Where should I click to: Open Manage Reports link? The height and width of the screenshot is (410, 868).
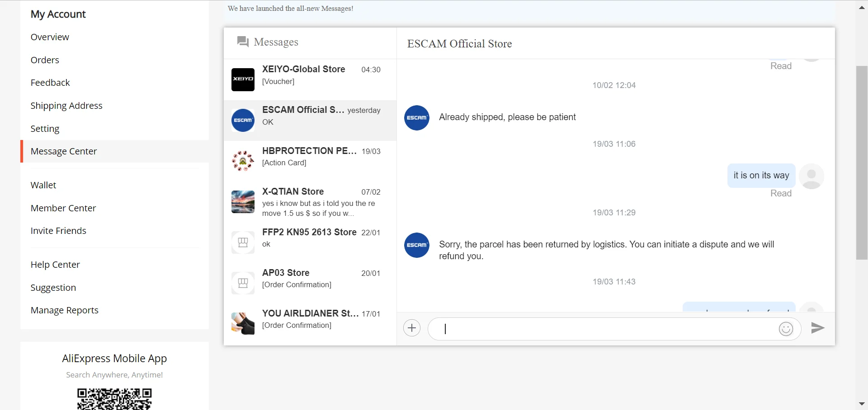(x=65, y=310)
